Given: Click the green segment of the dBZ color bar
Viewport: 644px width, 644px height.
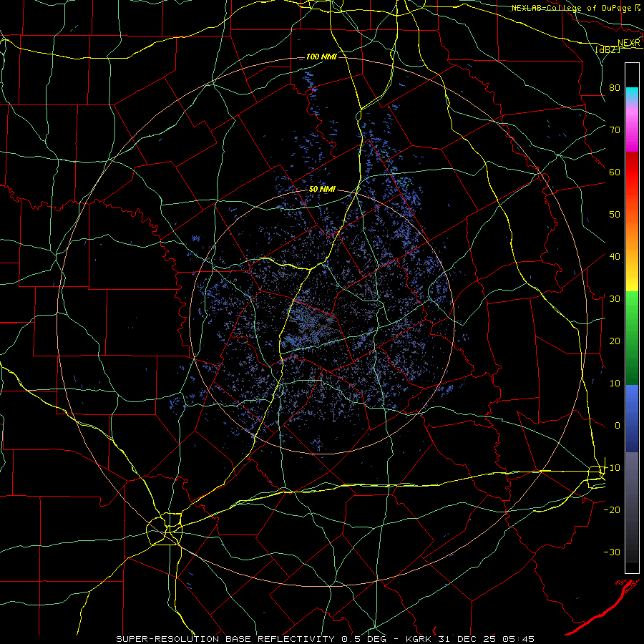Looking at the screenshot, I should [x=632, y=338].
